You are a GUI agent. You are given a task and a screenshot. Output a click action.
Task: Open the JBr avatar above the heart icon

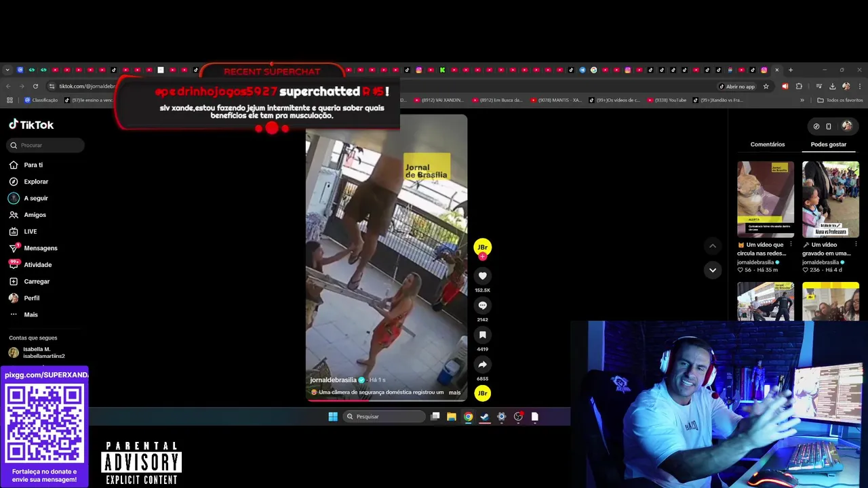pyautogui.click(x=482, y=247)
